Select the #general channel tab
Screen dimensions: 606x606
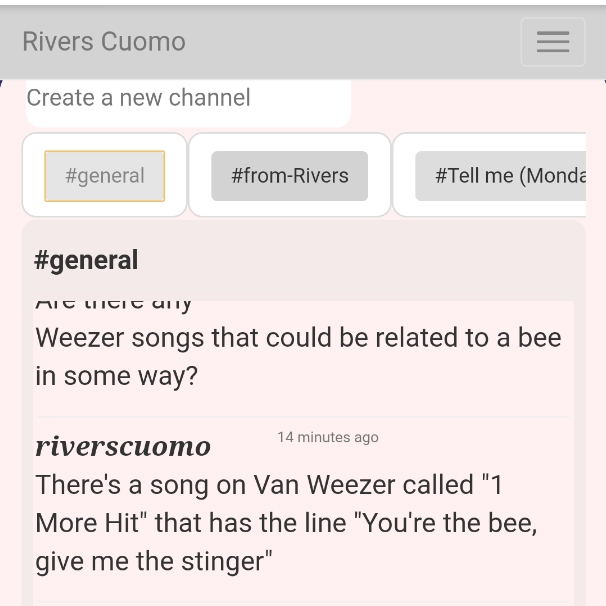click(x=105, y=176)
